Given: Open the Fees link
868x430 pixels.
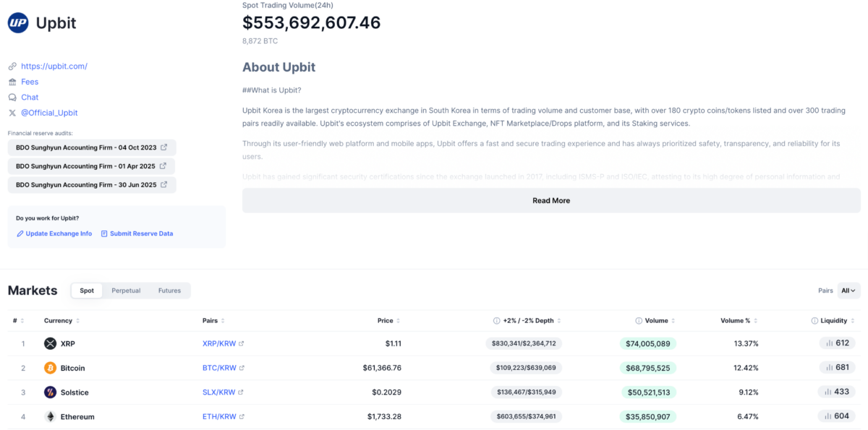Looking at the screenshot, I should (x=30, y=82).
